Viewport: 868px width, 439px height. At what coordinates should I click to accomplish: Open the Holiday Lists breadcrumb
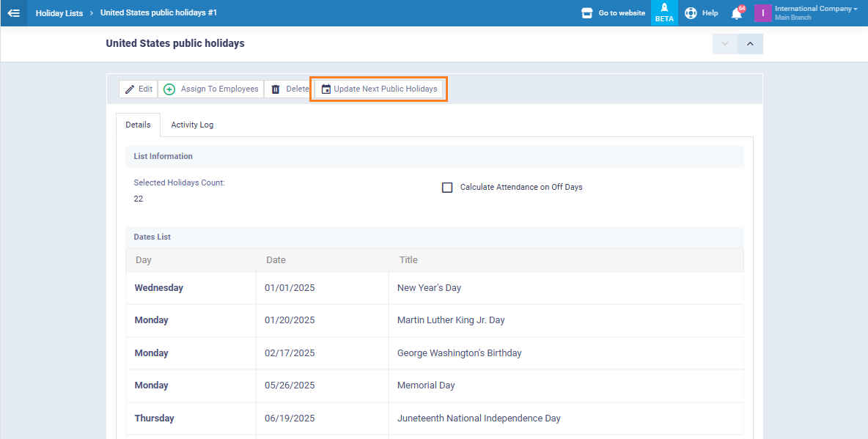(x=59, y=12)
